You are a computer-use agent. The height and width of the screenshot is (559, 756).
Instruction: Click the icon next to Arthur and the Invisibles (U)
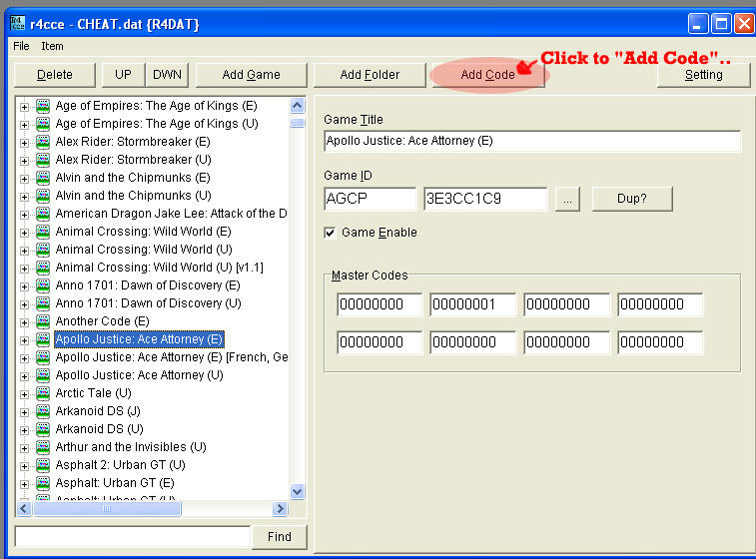pyautogui.click(x=43, y=447)
